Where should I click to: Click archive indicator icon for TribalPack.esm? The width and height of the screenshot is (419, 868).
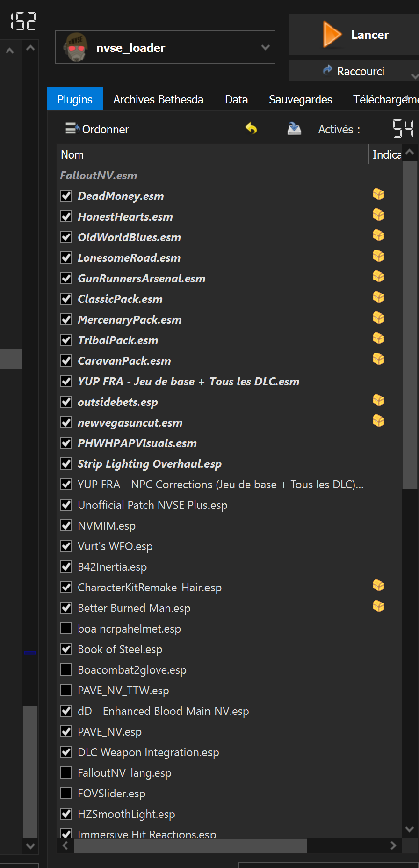tap(378, 338)
